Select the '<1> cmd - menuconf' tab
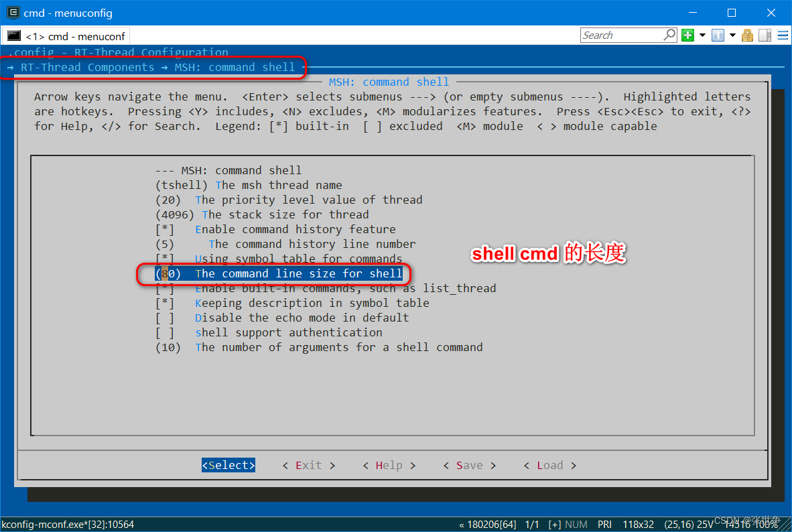 point(67,36)
